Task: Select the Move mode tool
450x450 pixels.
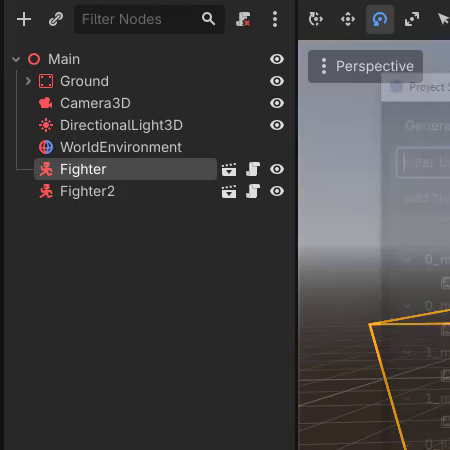Action: point(348,19)
